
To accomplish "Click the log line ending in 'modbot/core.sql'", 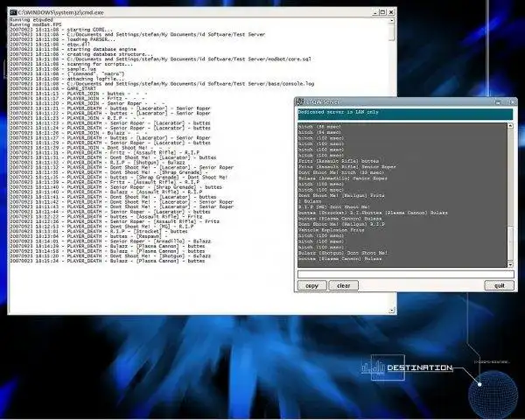I will [x=160, y=59].
